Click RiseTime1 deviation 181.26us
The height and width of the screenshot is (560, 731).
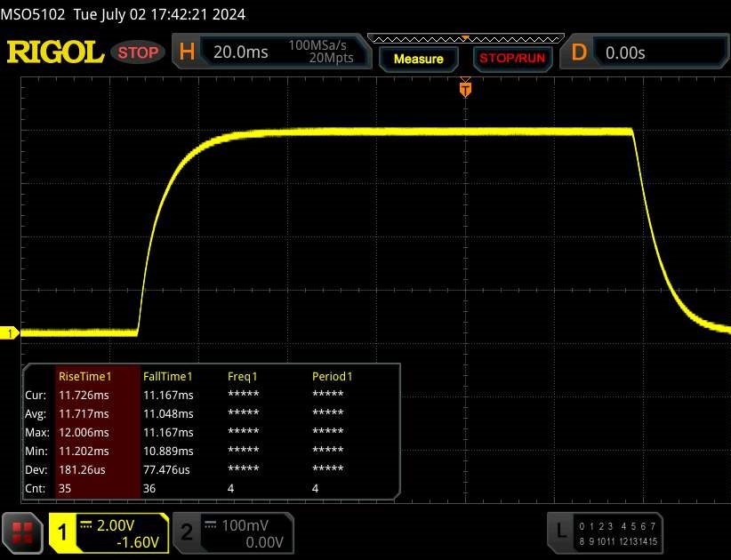82,469
